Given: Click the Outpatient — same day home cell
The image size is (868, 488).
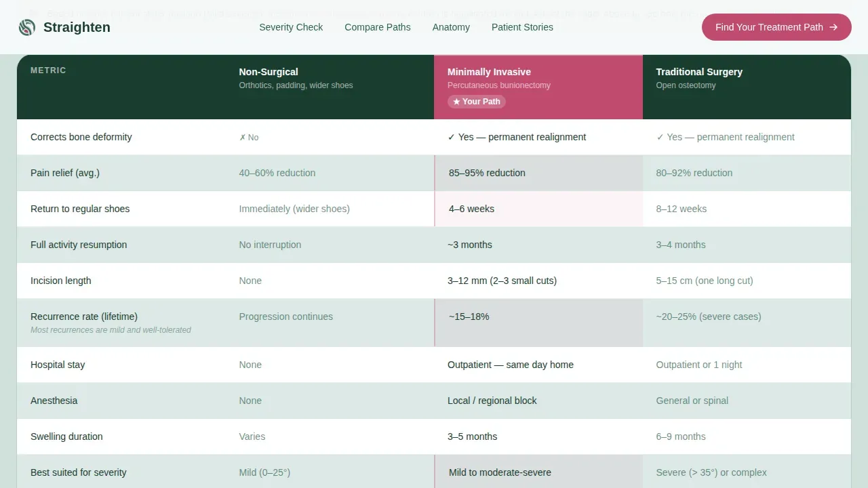Looking at the screenshot, I should pos(538,365).
